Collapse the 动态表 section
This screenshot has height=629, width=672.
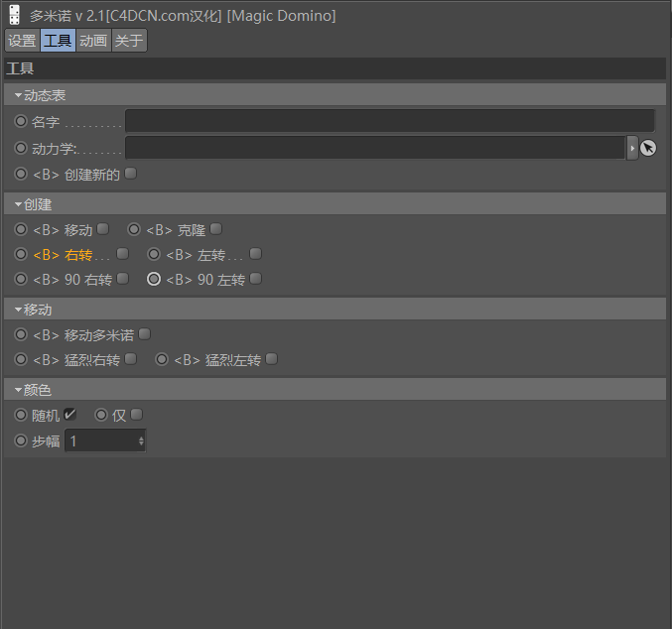(19, 95)
